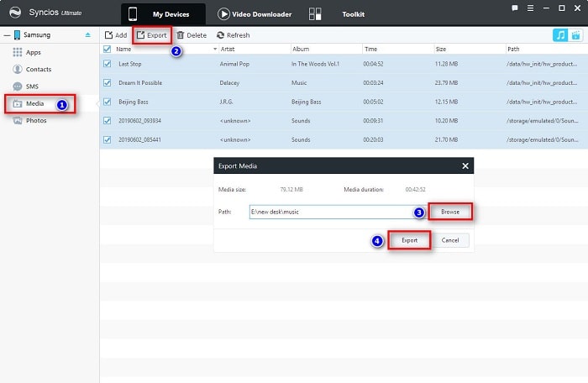The height and width of the screenshot is (383, 588).
Task: Uncheck the 20190602_093934 checkbox
Action: (x=108, y=121)
